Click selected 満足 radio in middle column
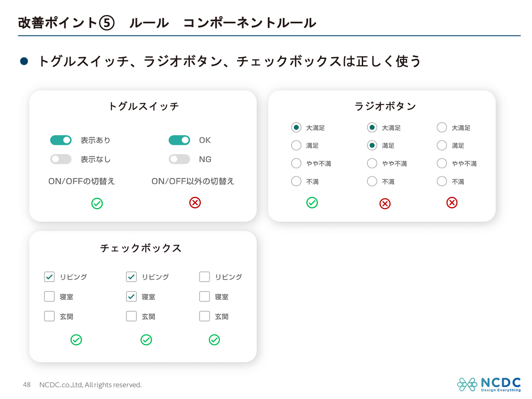This screenshot has width=532, height=399. pyautogui.click(x=372, y=145)
